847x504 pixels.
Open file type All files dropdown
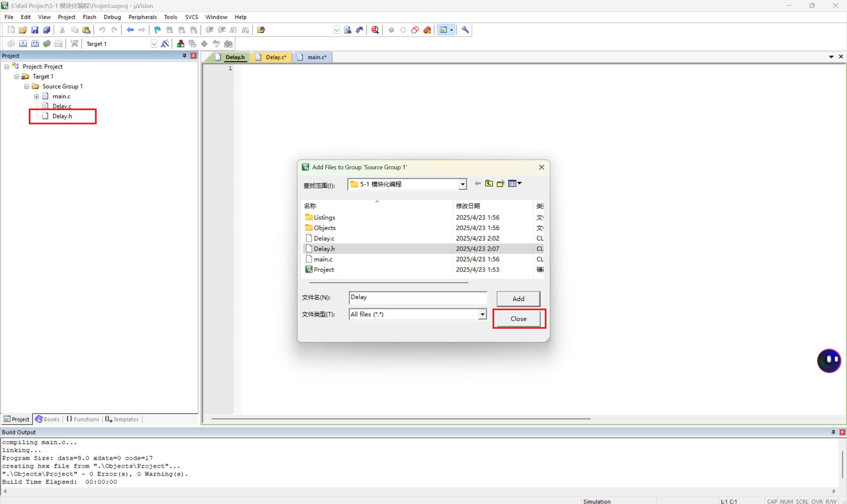pyautogui.click(x=482, y=314)
